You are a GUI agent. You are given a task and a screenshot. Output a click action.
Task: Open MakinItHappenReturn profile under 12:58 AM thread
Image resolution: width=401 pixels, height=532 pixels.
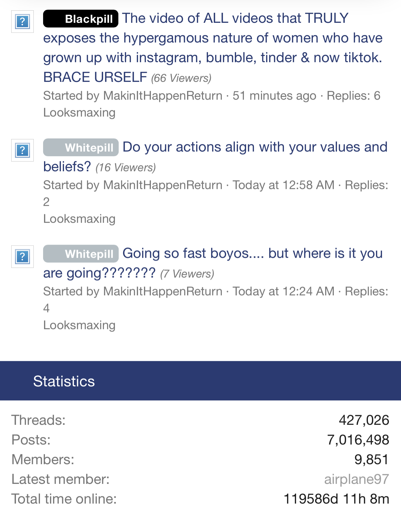pos(163,185)
